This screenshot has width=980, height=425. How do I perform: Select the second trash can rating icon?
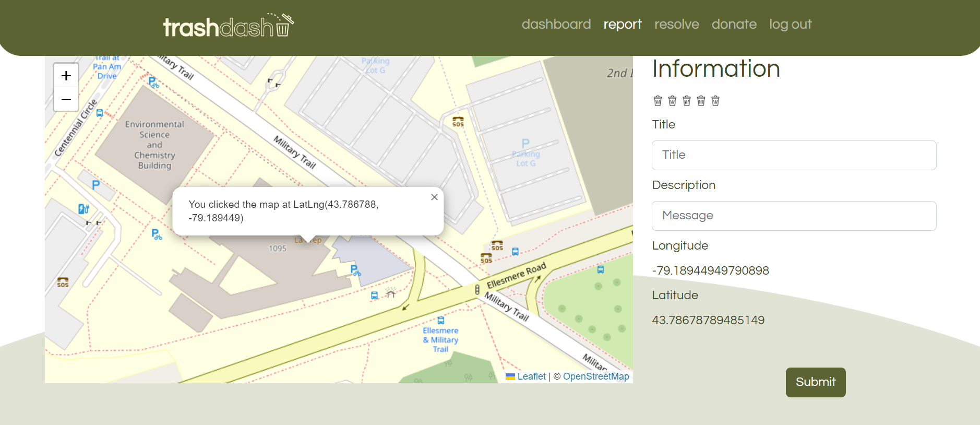tap(673, 101)
